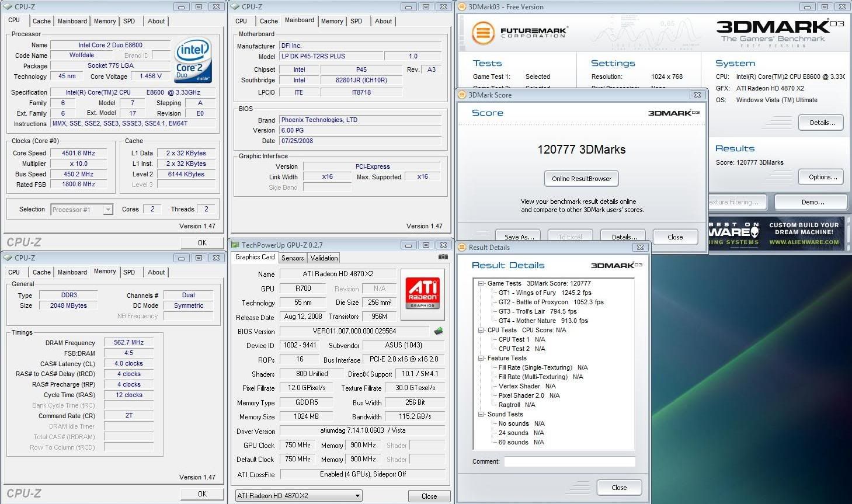Select GT1 - Wings of Fury result row
The height and width of the screenshot is (504, 852).
click(x=545, y=293)
